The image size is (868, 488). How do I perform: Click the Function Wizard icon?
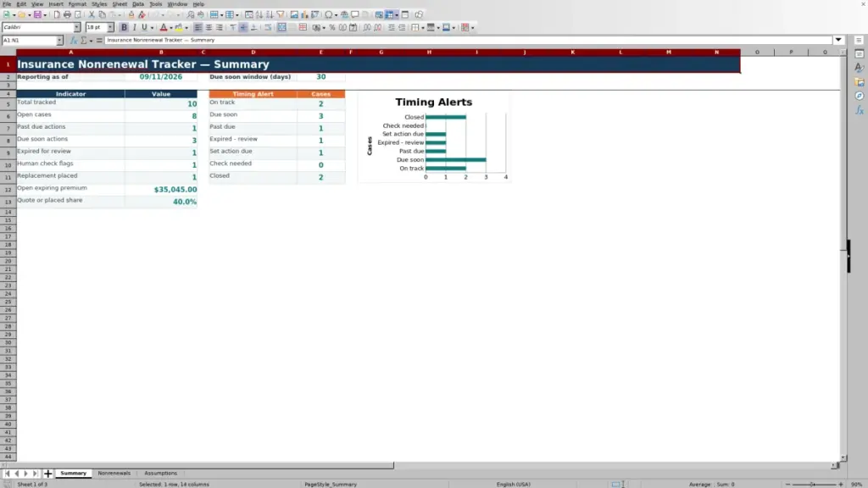(73, 40)
